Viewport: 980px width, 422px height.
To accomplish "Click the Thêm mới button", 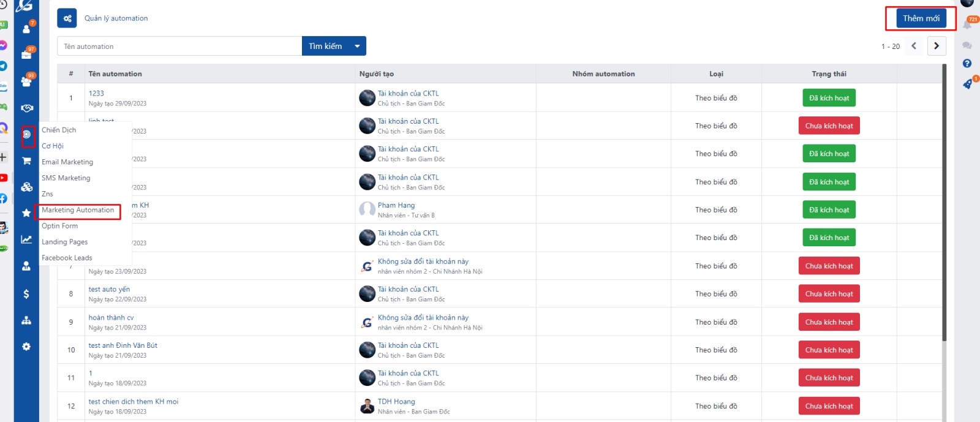I will [x=921, y=18].
